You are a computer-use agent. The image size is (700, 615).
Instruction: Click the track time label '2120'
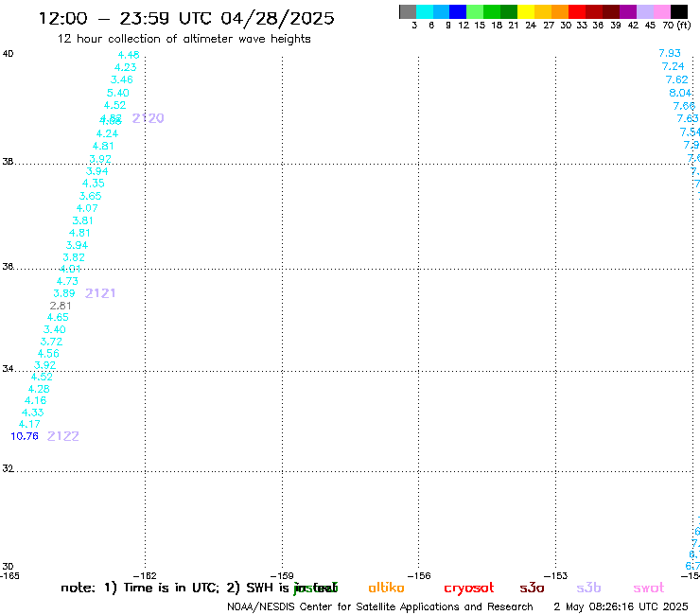pos(149,118)
